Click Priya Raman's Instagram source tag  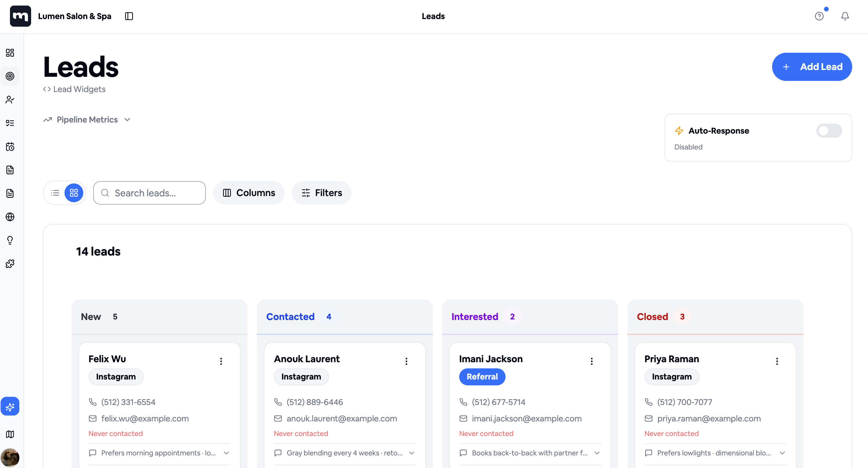coord(672,377)
